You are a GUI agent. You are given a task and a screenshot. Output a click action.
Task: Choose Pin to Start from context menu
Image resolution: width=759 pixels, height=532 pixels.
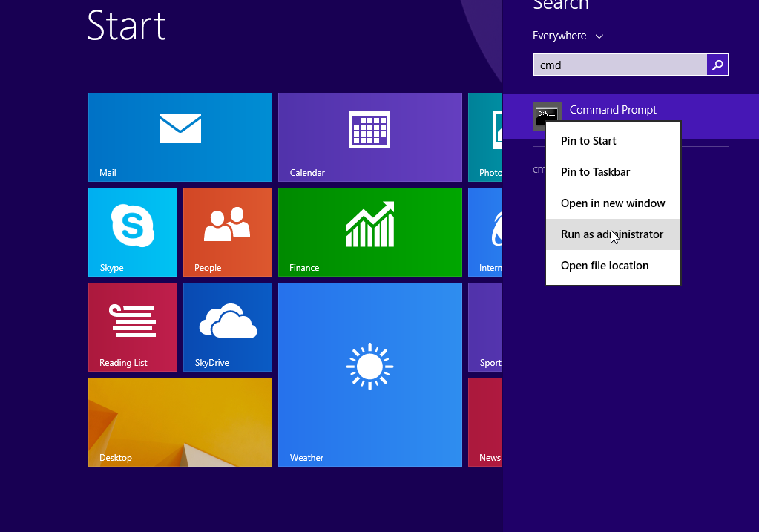(613, 141)
